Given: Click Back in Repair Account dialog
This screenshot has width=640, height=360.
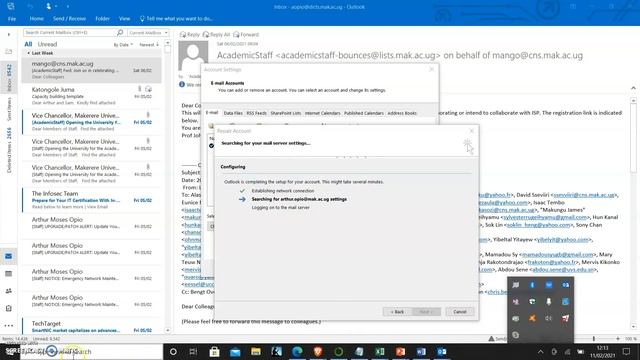Looking at the screenshot, I should (x=397, y=312).
